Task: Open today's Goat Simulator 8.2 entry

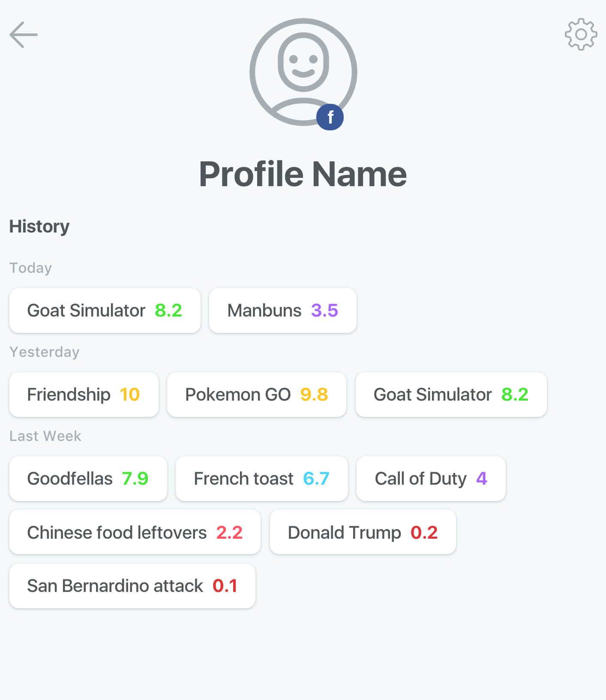Action: point(105,311)
